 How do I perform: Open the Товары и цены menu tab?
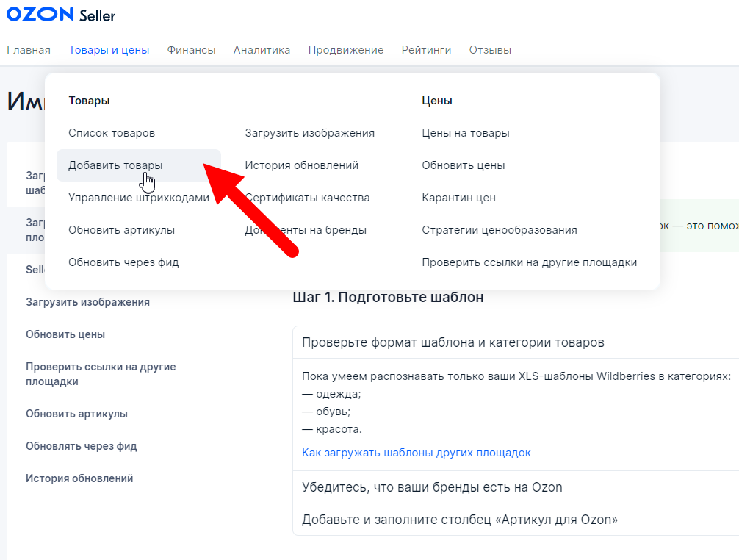(x=109, y=50)
